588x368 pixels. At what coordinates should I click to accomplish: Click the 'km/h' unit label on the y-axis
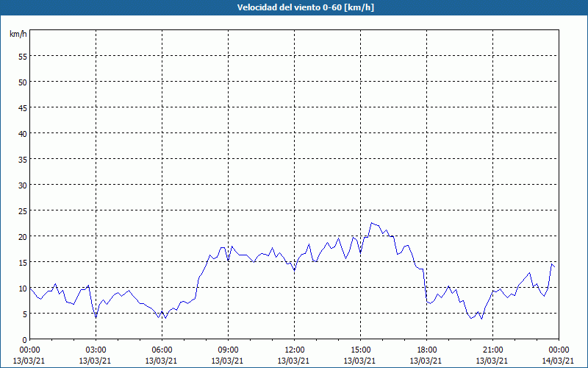(x=18, y=34)
